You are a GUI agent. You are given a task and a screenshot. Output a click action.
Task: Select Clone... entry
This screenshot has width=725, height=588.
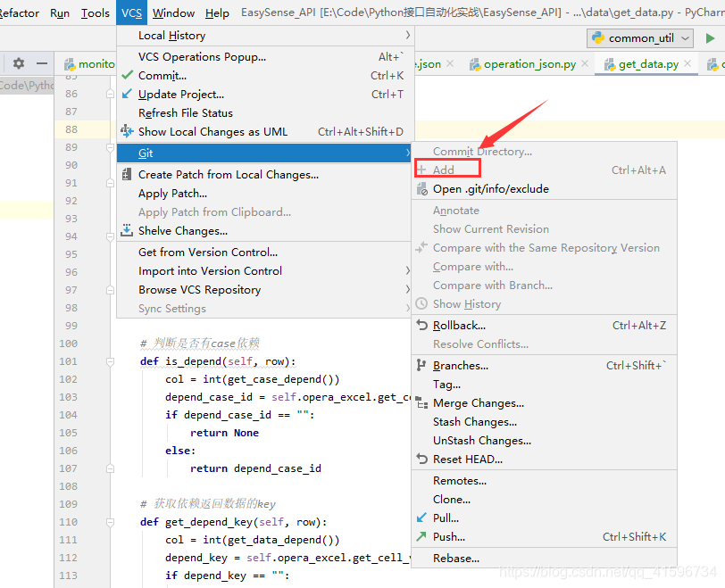[545, 499]
